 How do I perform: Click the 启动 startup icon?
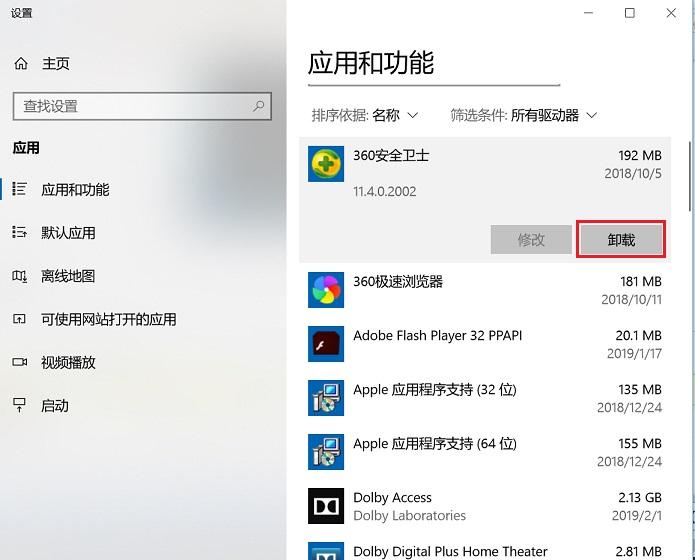(x=20, y=405)
